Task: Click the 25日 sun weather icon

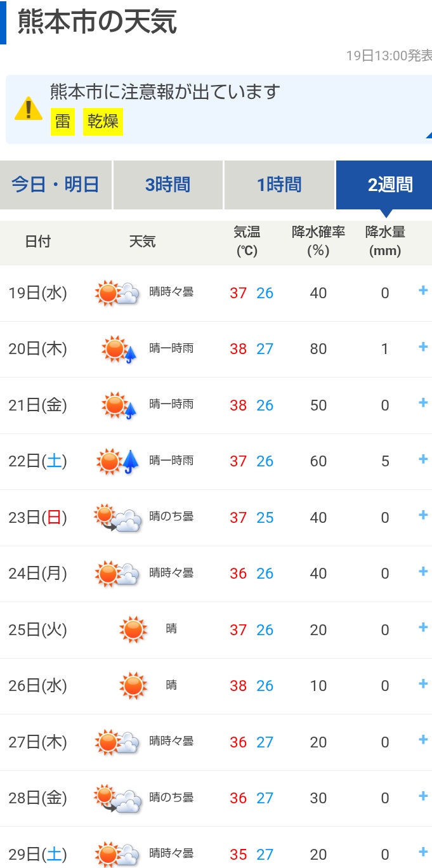Action: coord(133,629)
